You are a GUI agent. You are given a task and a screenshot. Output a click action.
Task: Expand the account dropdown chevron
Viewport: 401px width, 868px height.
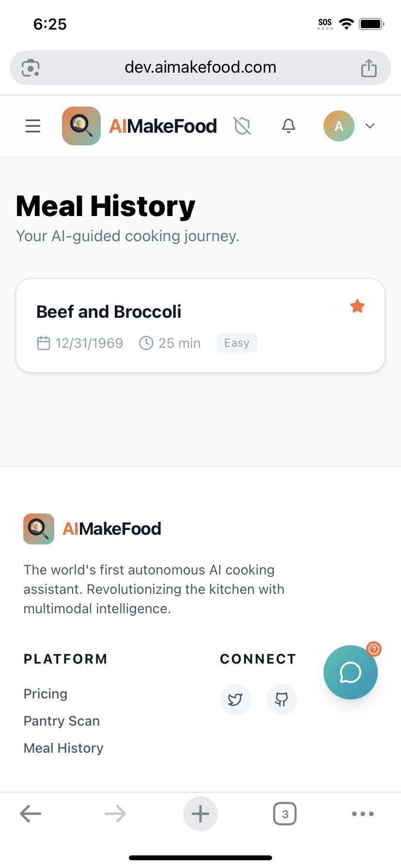[x=370, y=126]
